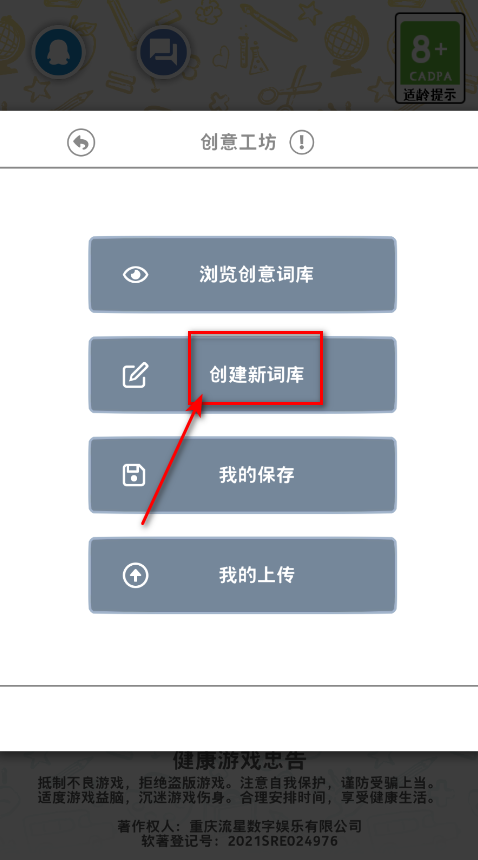Click the 著作权人 company line
The height and width of the screenshot is (860, 478).
tap(239, 826)
